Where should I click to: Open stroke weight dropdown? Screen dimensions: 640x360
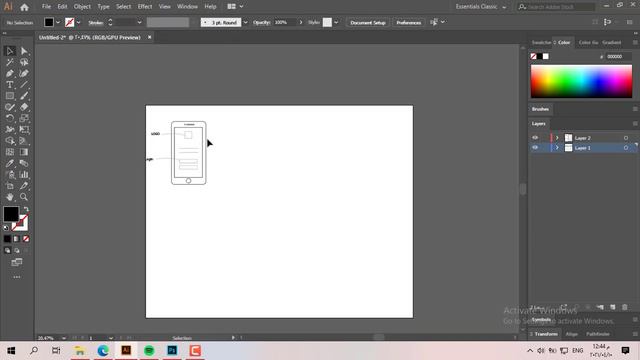coord(140,22)
